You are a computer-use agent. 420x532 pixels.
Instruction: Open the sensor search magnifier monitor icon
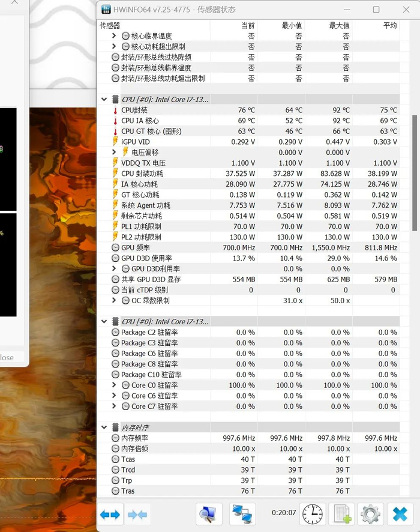coord(209,515)
